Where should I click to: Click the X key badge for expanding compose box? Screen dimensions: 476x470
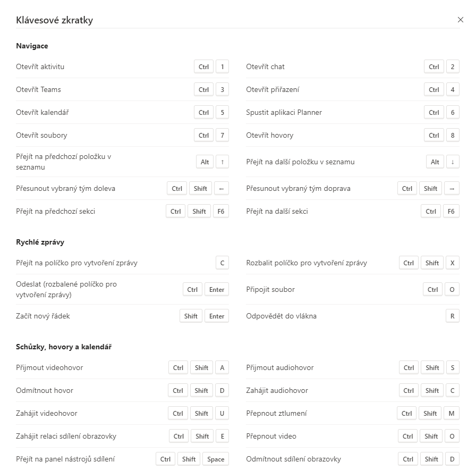(x=453, y=263)
